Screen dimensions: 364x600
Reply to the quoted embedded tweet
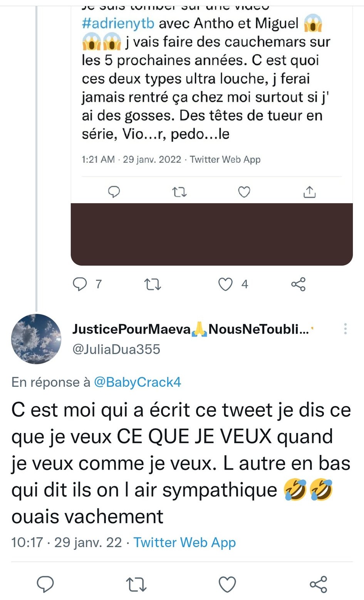tap(114, 192)
